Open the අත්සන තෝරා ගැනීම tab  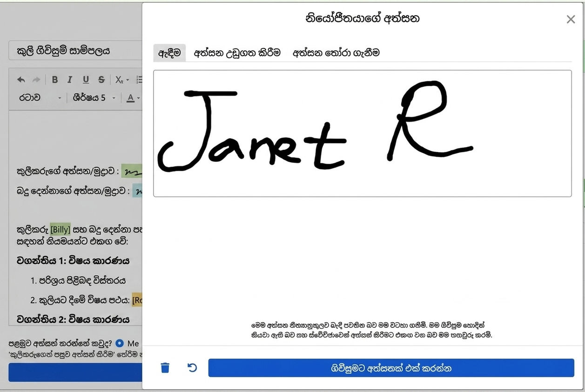click(336, 53)
